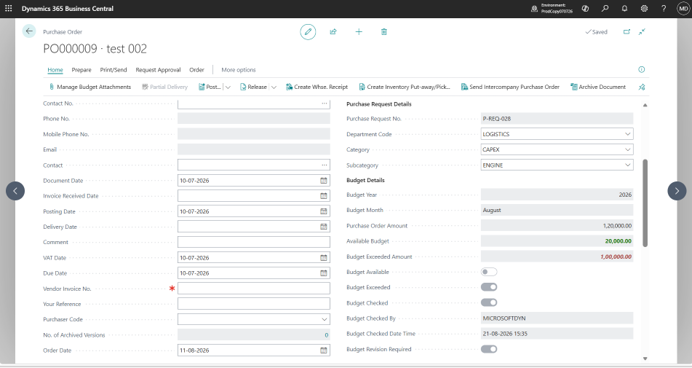
Task: Click the Comment input field
Action: click(254, 242)
